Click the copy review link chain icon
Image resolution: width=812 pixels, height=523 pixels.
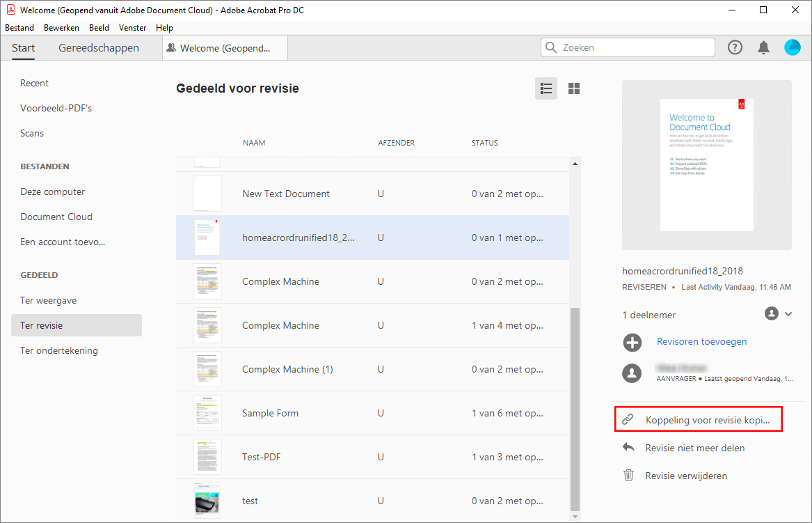pyautogui.click(x=628, y=420)
